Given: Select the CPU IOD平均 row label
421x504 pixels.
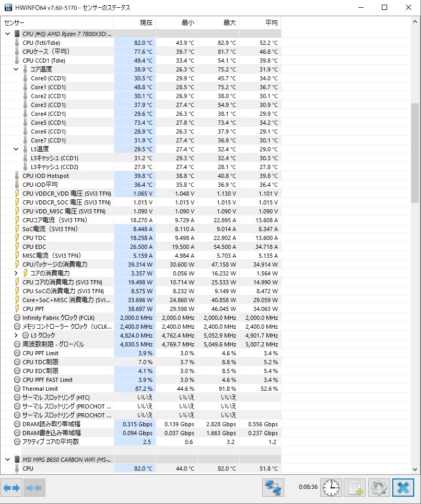Looking at the screenshot, I should coord(40,185).
